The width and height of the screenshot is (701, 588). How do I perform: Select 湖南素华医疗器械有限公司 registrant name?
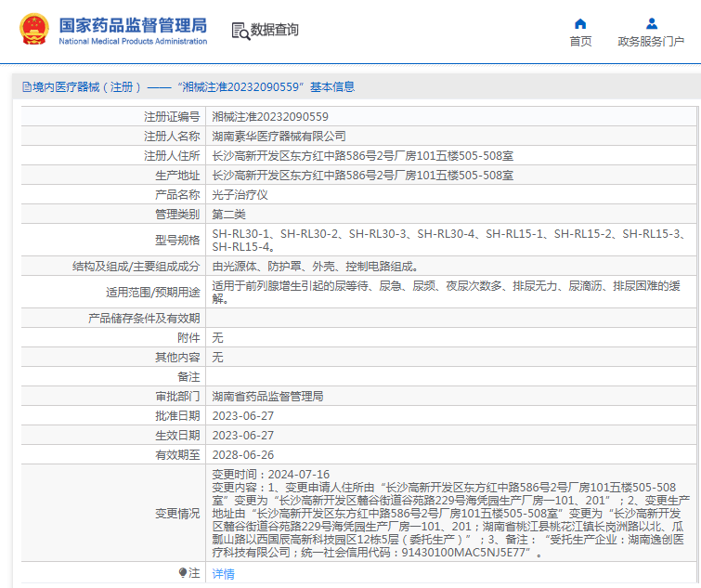[x=279, y=137]
